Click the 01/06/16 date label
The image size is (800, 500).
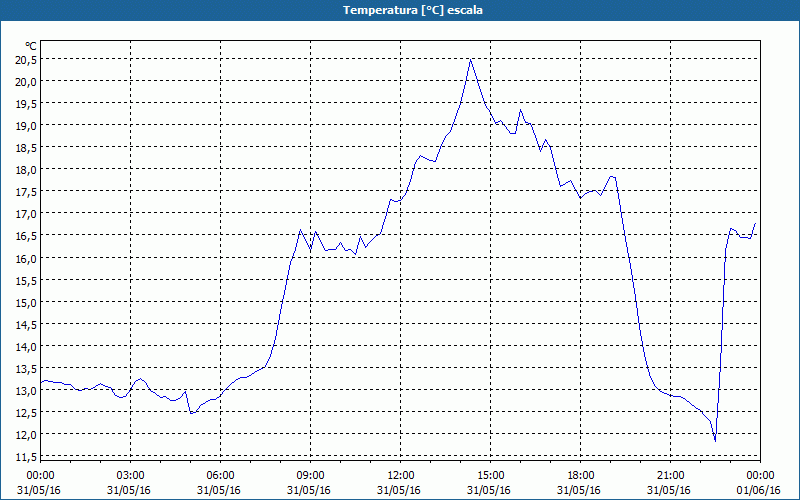coord(758,490)
